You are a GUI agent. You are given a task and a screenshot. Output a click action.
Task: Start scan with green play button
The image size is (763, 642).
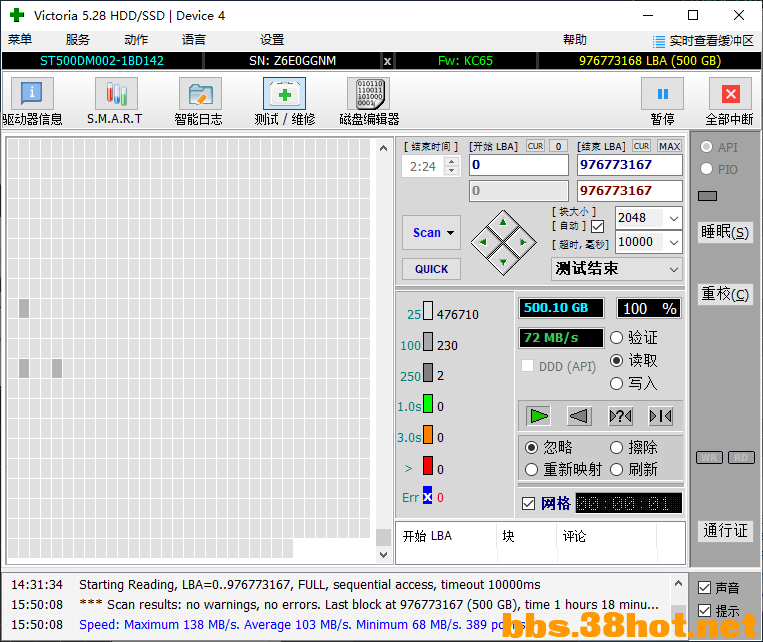tap(539, 416)
